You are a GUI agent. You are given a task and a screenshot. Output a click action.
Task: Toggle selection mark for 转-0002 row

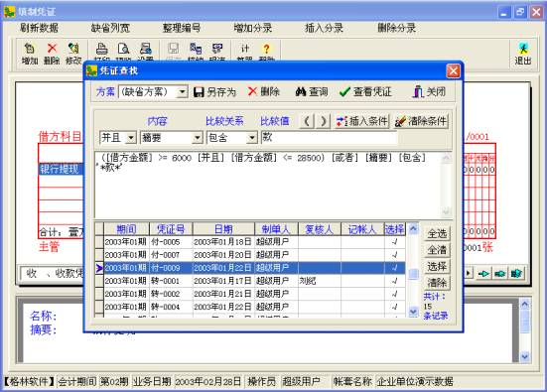pos(394,294)
